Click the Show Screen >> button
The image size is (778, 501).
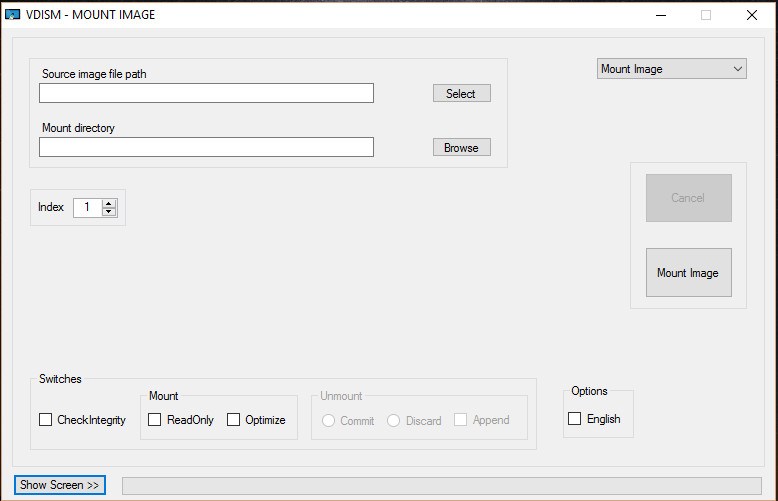60,485
